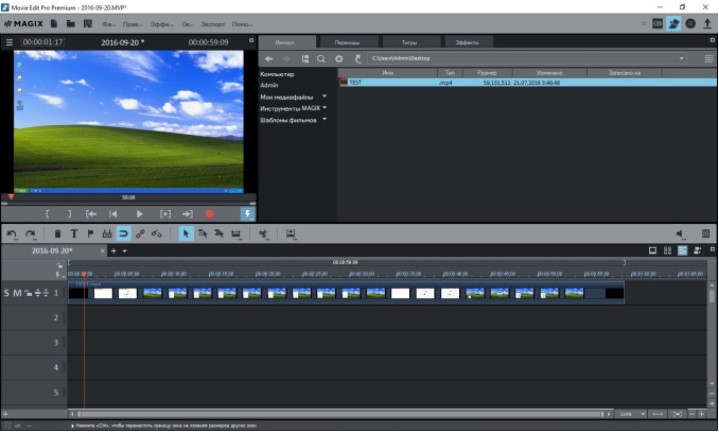The width and height of the screenshot is (719, 432).
Task: Lock track 1 with the padlock icon
Action: click(x=28, y=293)
